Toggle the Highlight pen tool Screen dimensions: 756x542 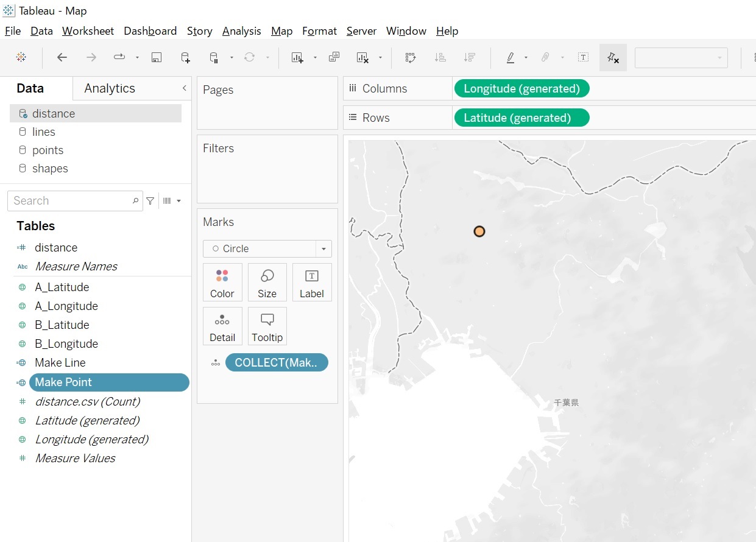pos(512,57)
